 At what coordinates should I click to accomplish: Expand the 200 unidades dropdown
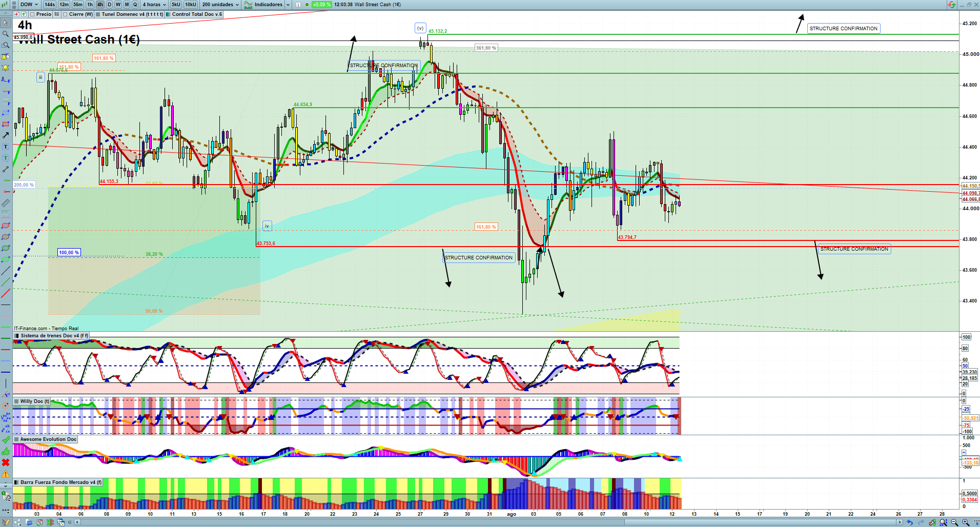pos(220,5)
